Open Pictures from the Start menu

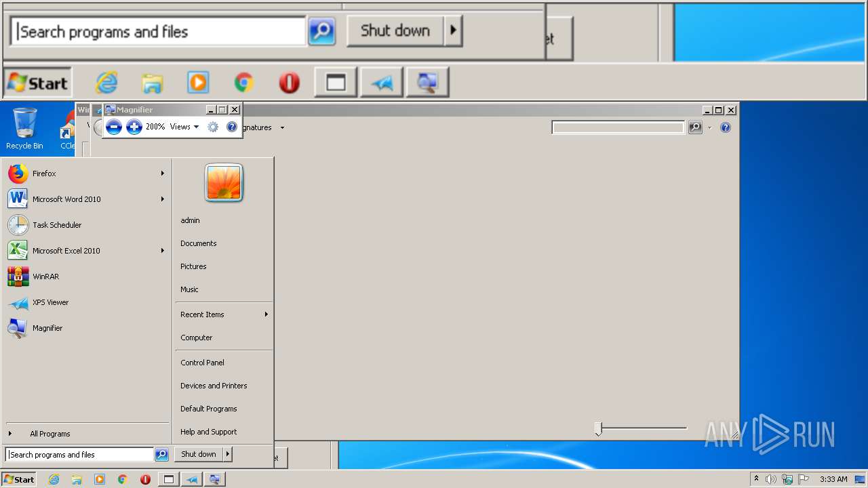point(223,266)
